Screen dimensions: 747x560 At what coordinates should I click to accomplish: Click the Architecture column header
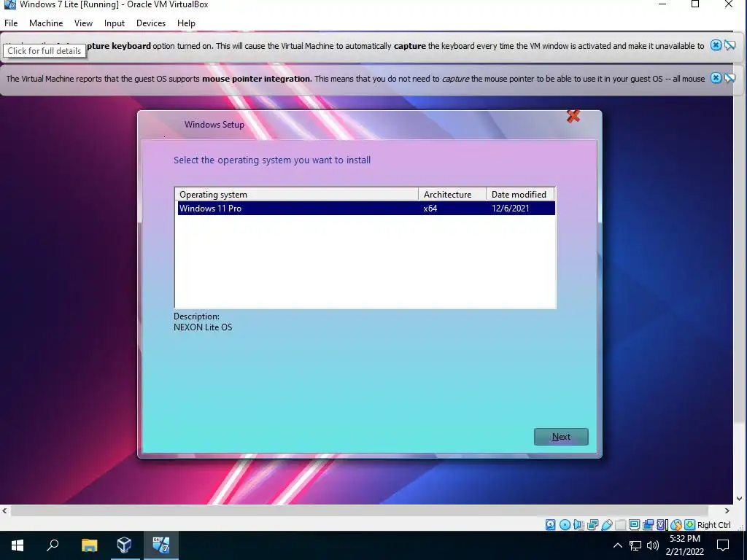452,194
